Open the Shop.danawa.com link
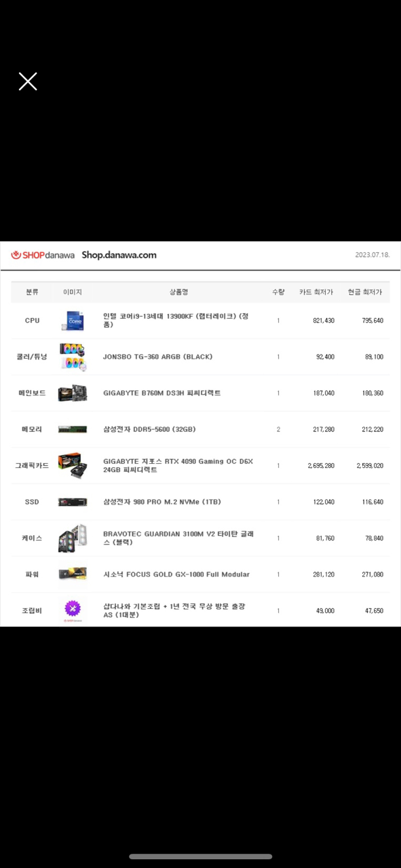 click(119, 255)
